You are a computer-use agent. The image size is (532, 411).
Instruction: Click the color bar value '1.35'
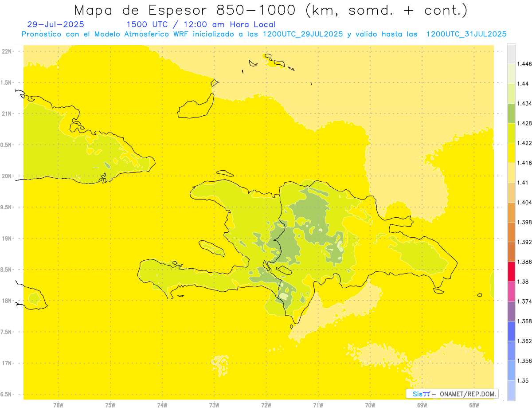(x=524, y=381)
